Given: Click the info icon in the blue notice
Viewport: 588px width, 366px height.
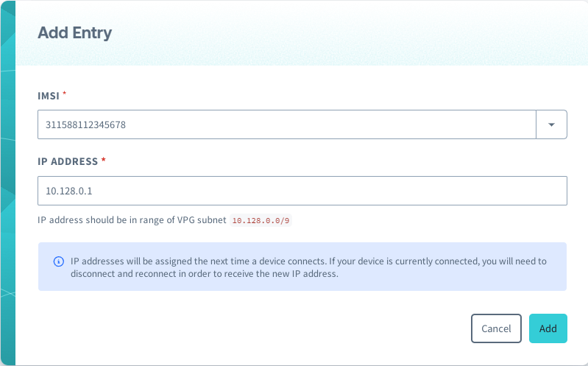Looking at the screenshot, I should pos(58,261).
